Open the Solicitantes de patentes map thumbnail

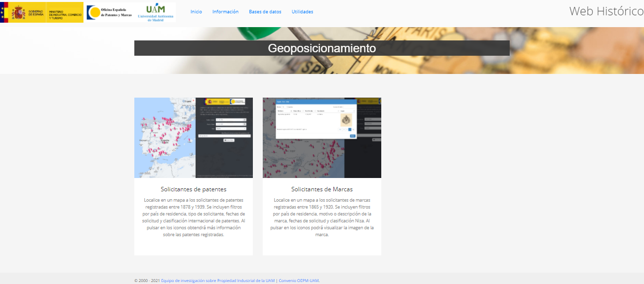[x=193, y=138]
